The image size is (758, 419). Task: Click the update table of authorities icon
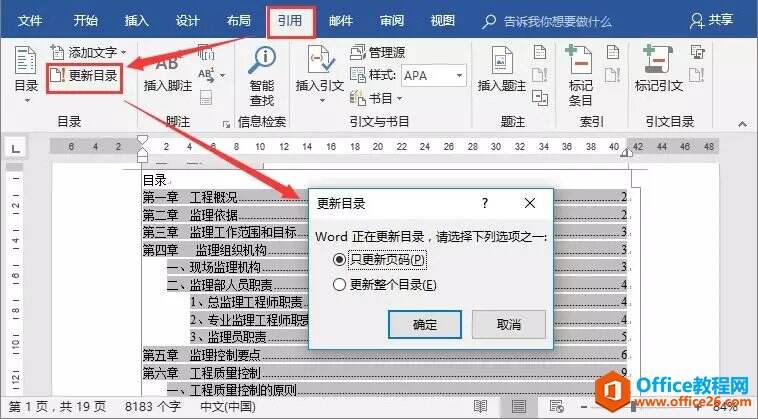(x=697, y=75)
